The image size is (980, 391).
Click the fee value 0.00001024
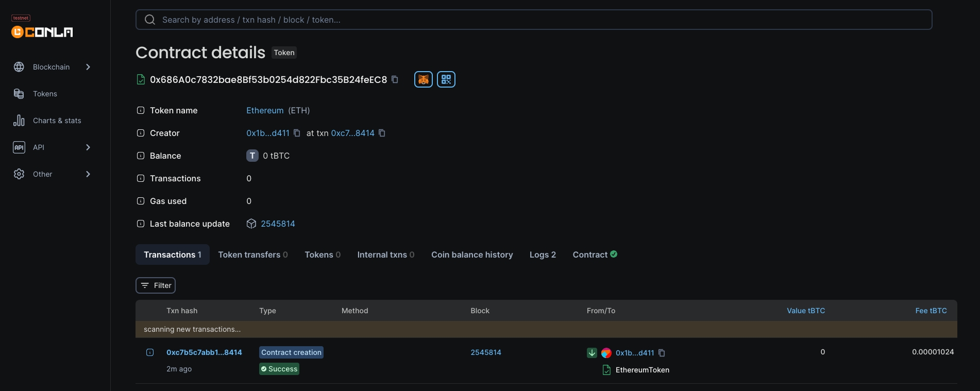933,352
